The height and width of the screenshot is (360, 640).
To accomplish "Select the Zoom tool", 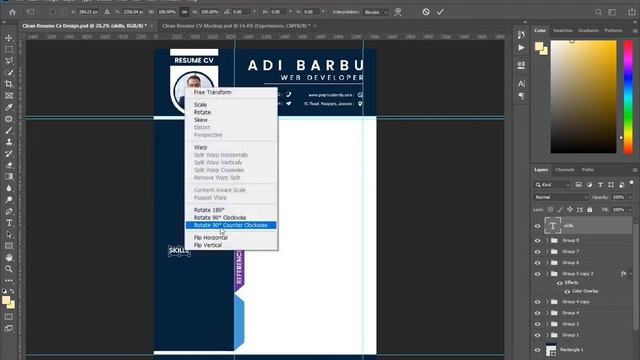I will click(9, 269).
